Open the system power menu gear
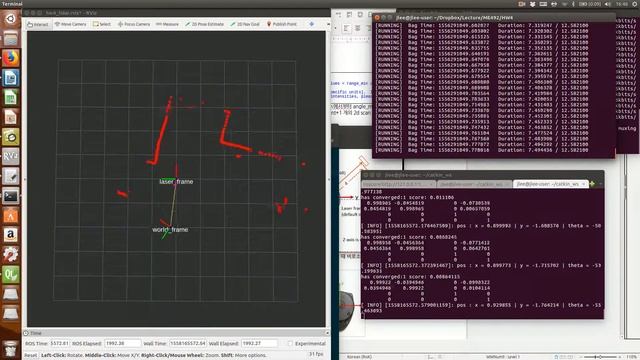 point(635,4)
